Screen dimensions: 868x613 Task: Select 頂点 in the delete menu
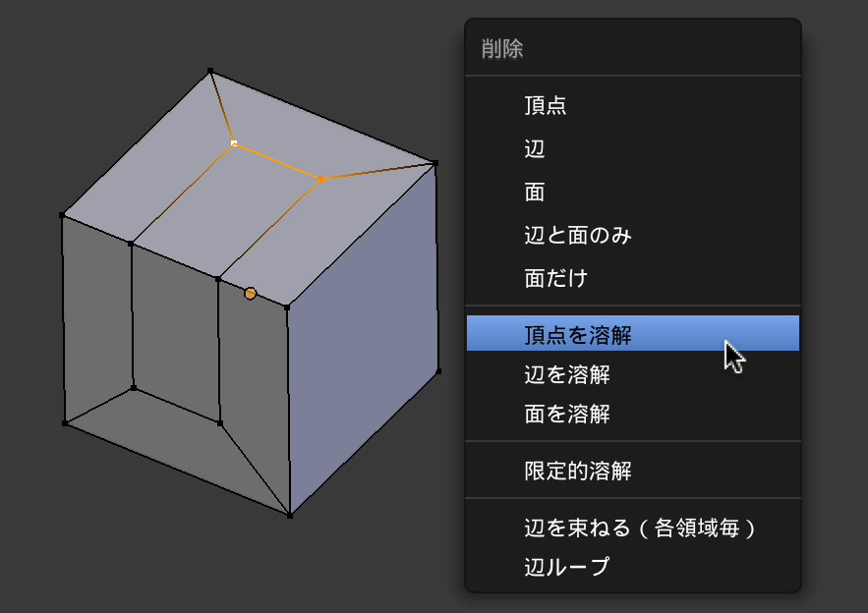[x=546, y=106]
